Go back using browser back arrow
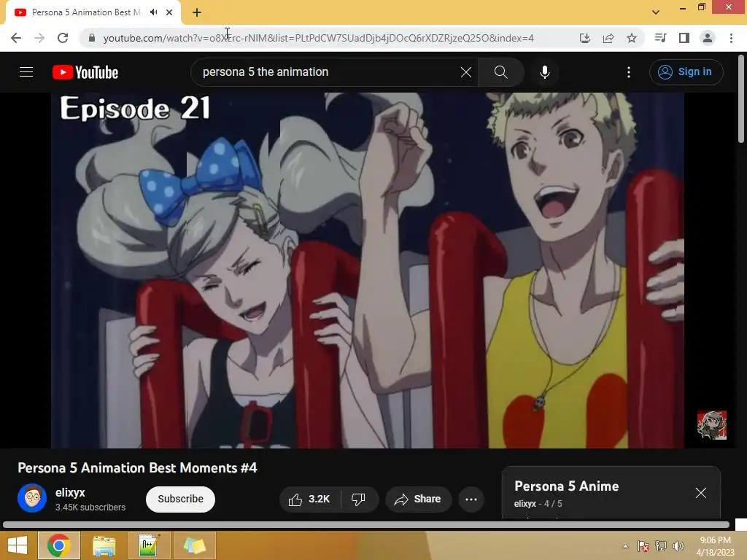 pyautogui.click(x=16, y=38)
